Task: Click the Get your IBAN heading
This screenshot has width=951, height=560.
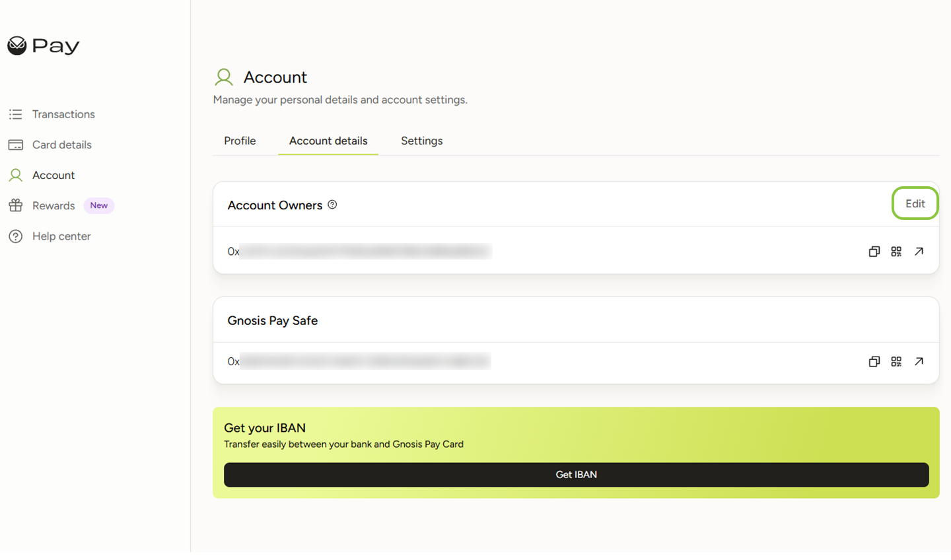Action: click(x=265, y=428)
